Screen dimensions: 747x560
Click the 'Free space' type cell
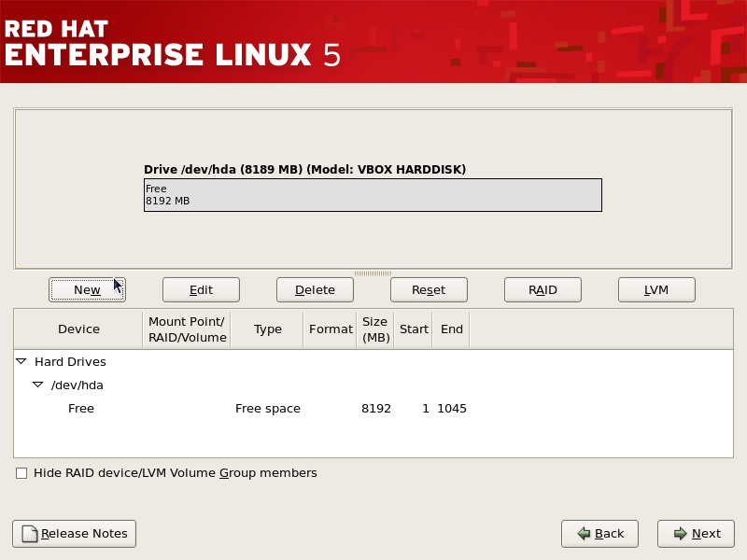click(268, 409)
